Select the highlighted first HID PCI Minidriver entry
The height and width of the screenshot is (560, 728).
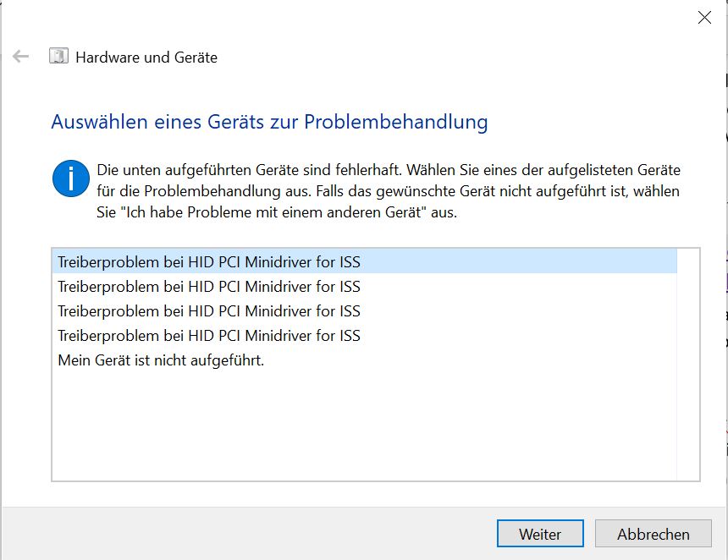coord(365,261)
